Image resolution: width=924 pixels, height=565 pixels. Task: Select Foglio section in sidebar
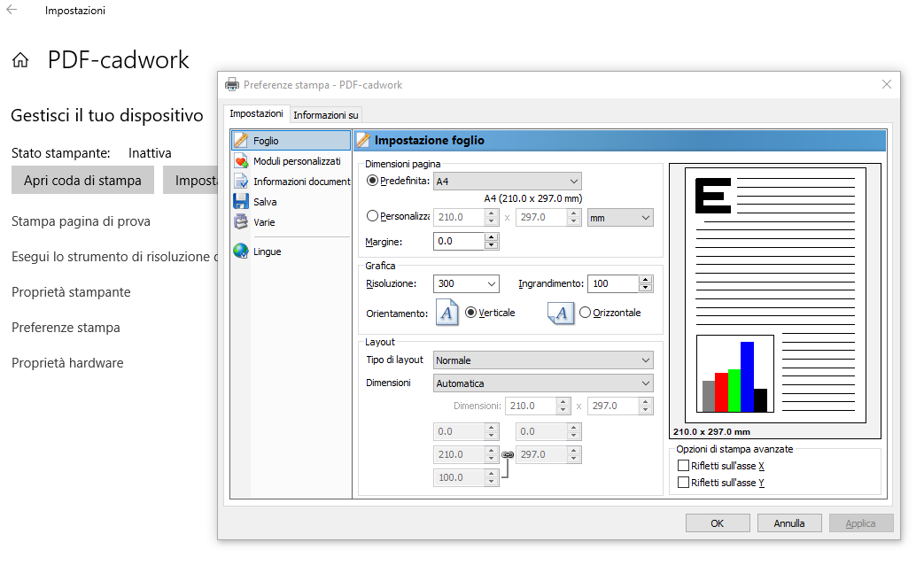click(291, 140)
